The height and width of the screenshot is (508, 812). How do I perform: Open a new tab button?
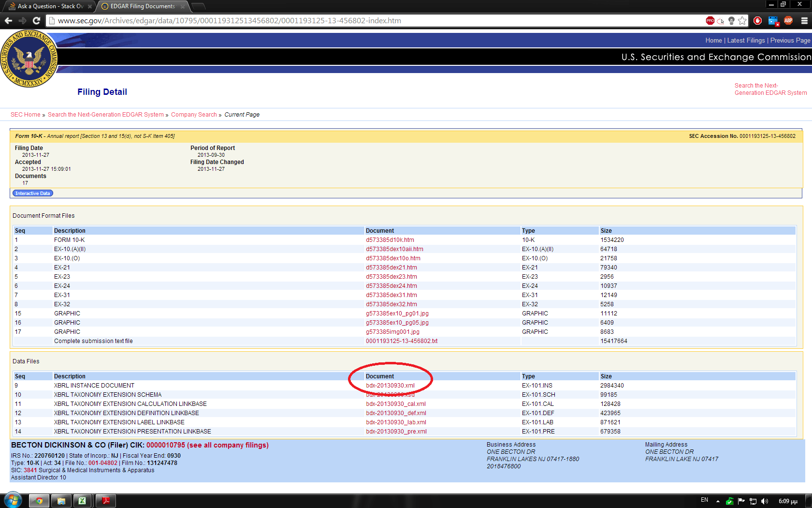pos(198,6)
